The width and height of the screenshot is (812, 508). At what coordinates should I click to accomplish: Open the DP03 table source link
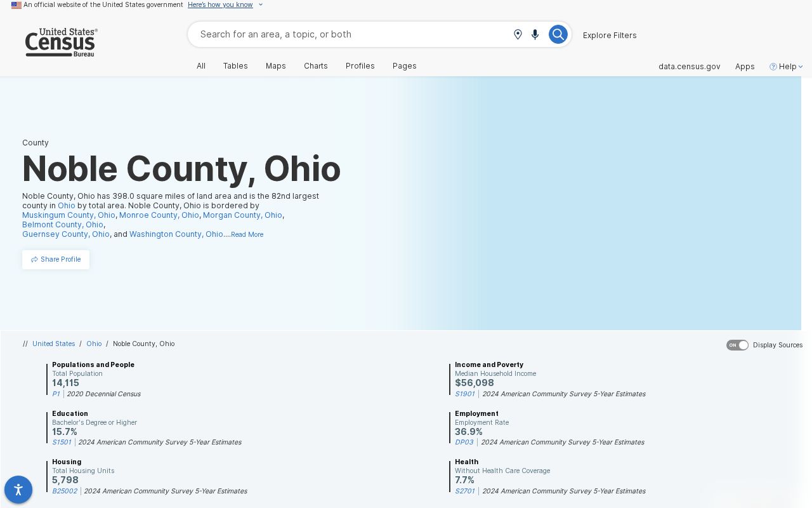tap(464, 442)
